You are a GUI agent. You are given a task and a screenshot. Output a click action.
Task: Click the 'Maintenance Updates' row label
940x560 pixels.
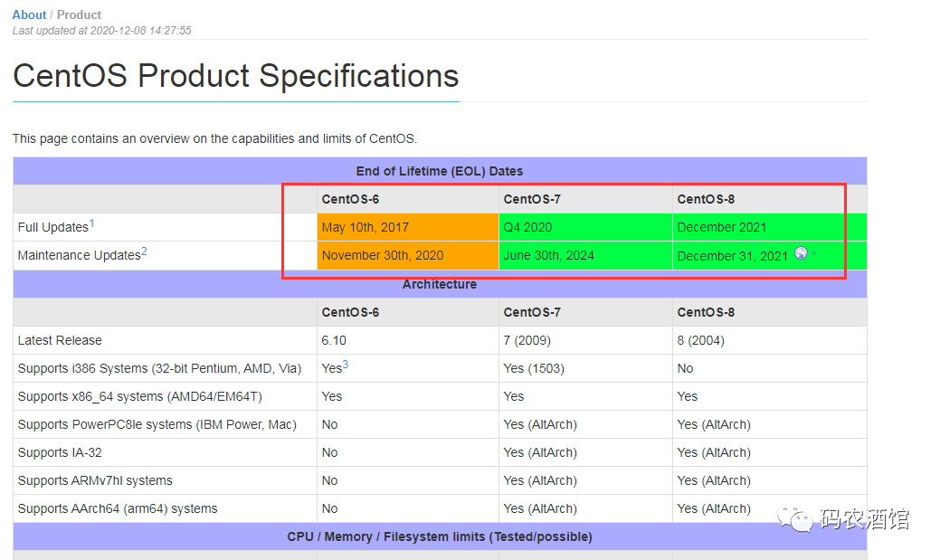(79, 255)
